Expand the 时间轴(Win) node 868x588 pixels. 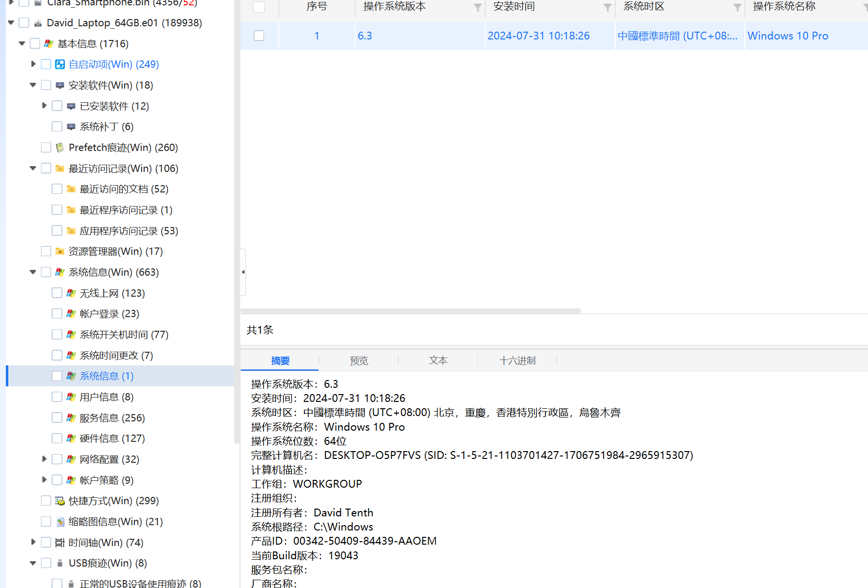pos(33,542)
